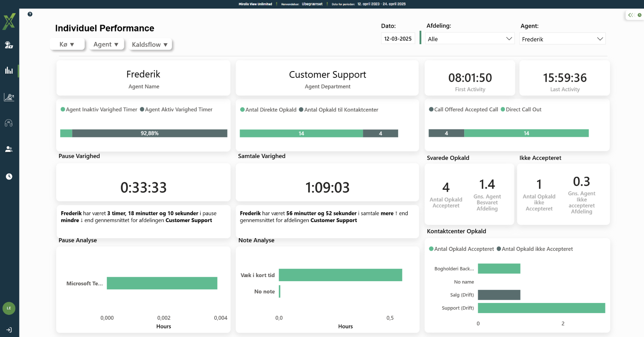Click the logout arrow icon at sidebar bottom

[x=9, y=330]
